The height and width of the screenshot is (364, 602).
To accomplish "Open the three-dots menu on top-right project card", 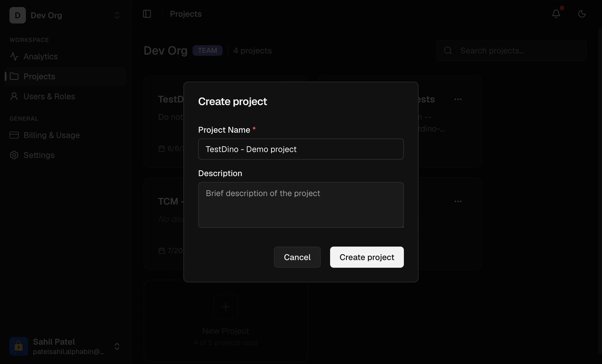I will click(458, 99).
